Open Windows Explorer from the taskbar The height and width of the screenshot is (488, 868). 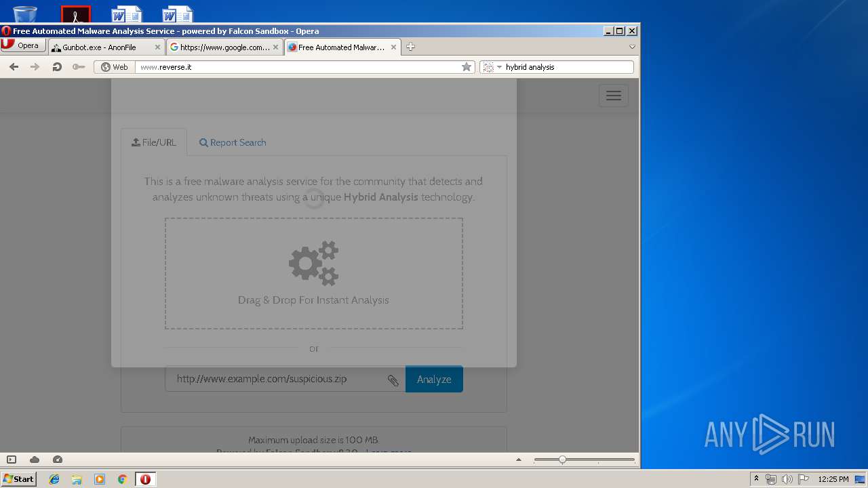tap(77, 479)
